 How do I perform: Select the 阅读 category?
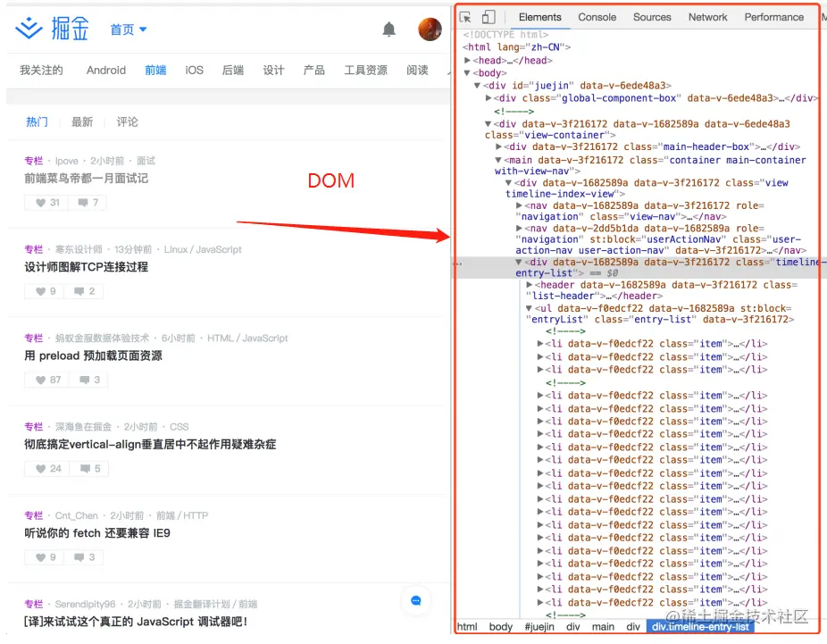(417, 71)
